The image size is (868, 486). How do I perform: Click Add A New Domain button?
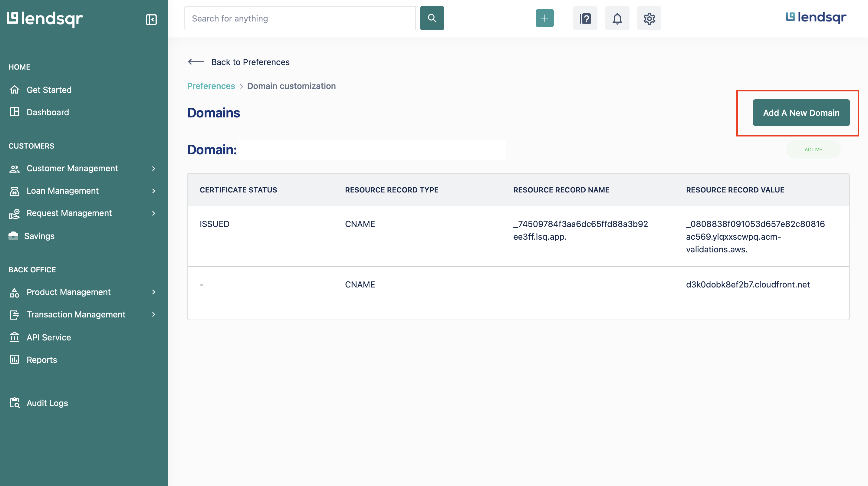(801, 113)
